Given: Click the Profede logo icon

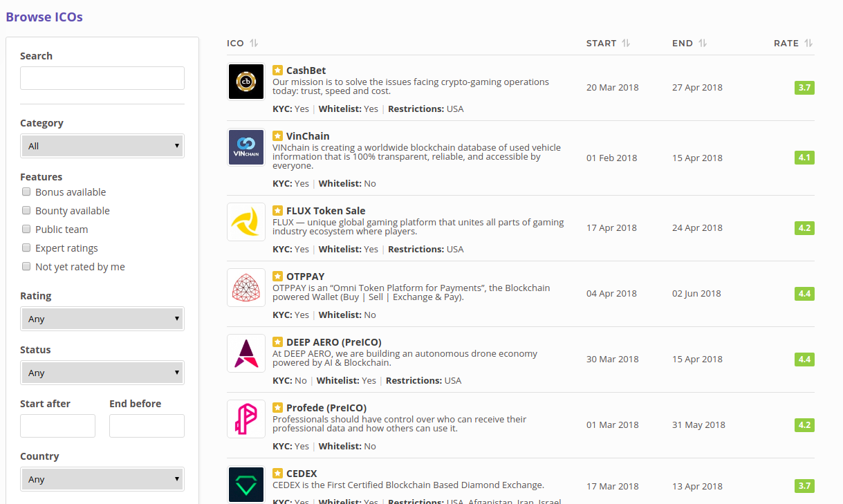Looking at the screenshot, I should tap(246, 419).
